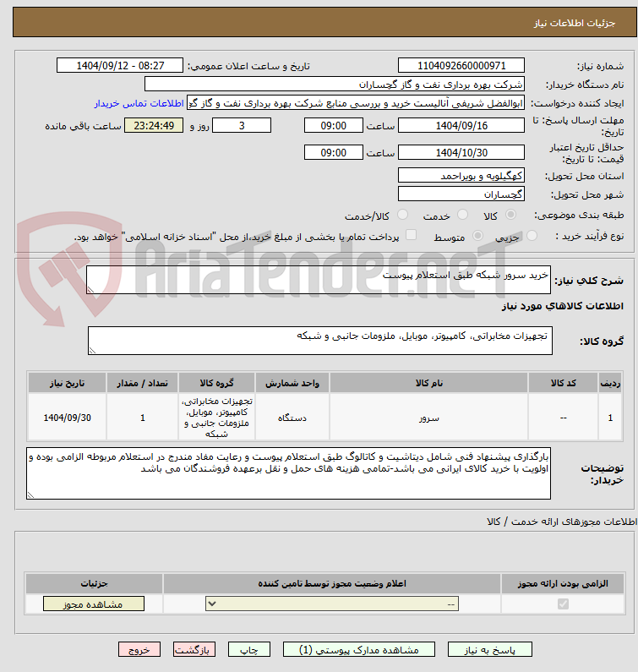Open the اعلام وضعیت مجوز dropdown
Screen dimensions: 638x672
[332, 604]
